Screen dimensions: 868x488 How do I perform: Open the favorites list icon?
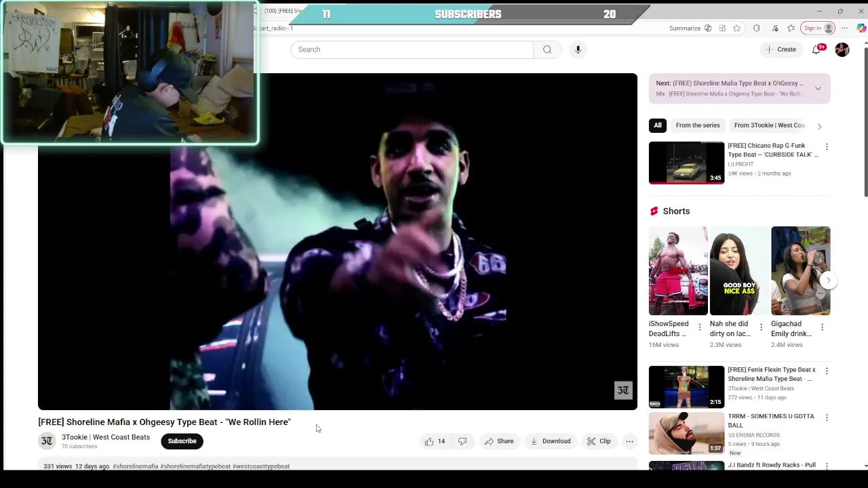tap(791, 28)
